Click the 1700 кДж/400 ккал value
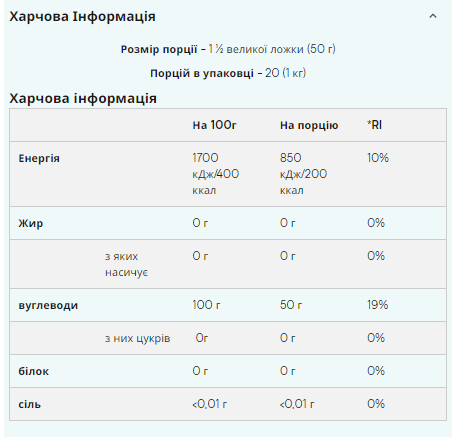 pyautogui.click(x=215, y=174)
